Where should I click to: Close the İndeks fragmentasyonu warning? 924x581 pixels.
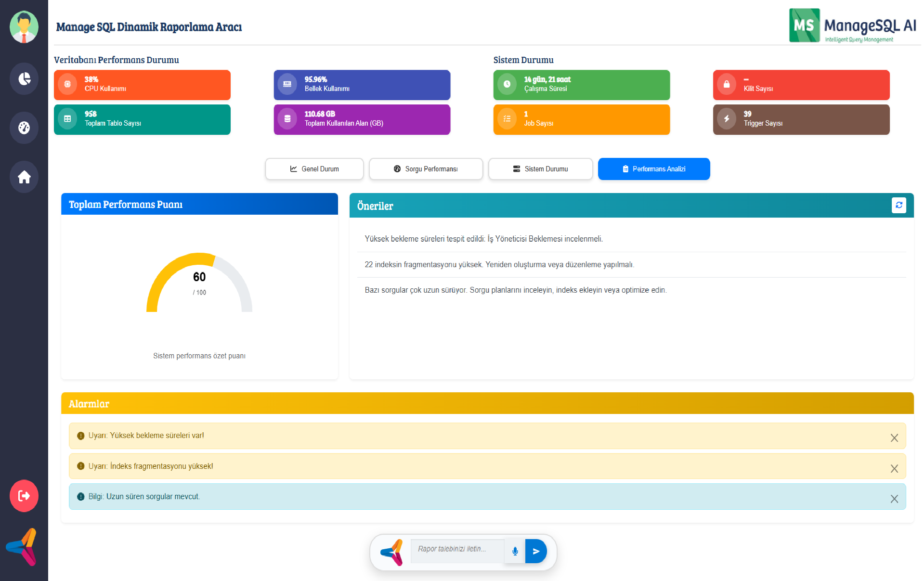(x=894, y=468)
